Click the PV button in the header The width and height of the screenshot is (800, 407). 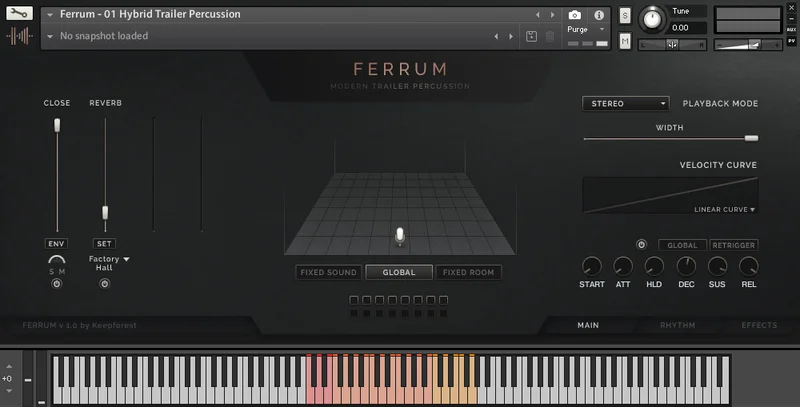(792, 40)
